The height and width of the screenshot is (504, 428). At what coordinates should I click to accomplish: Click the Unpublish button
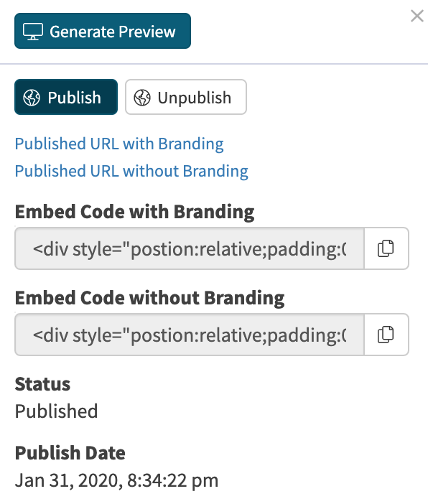click(x=186, y=97)
